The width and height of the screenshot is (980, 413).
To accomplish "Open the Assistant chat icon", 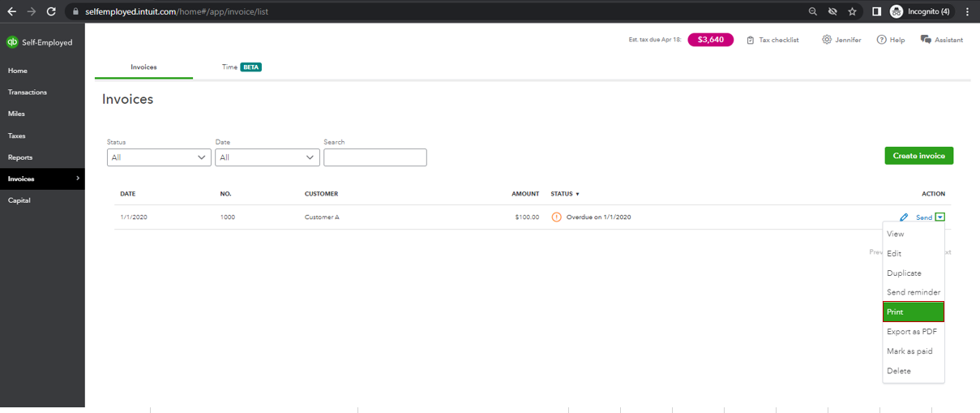I will click(926, 40).
